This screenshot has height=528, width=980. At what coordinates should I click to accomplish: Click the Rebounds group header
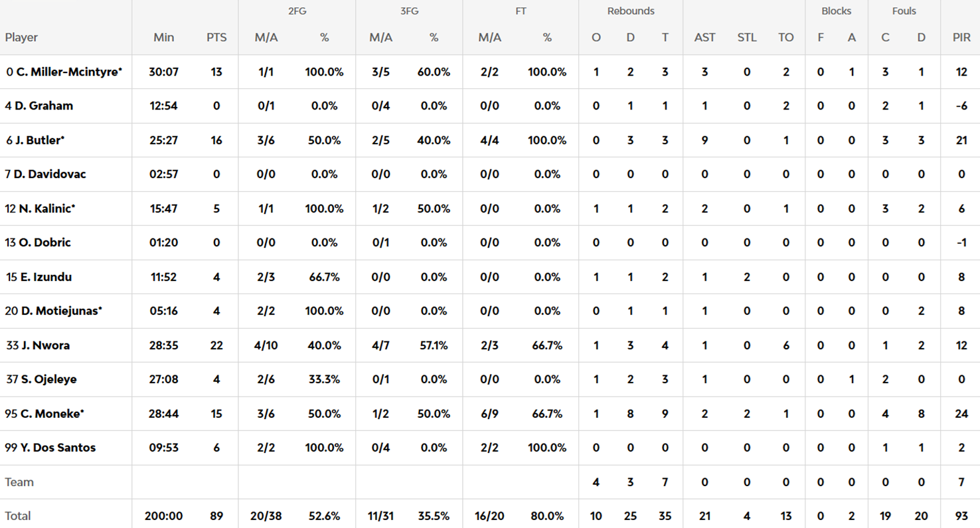630,11
